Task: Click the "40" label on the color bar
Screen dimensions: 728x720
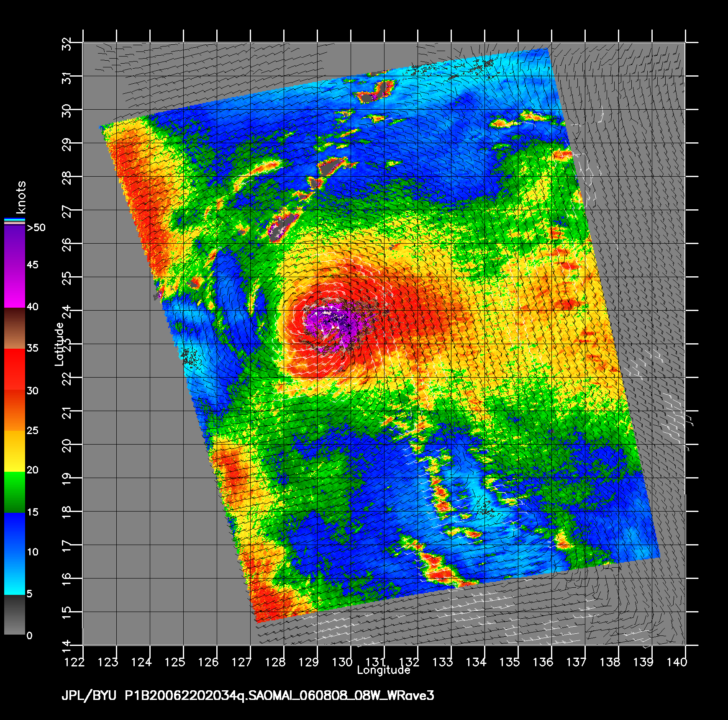Action: coord(32,306)
